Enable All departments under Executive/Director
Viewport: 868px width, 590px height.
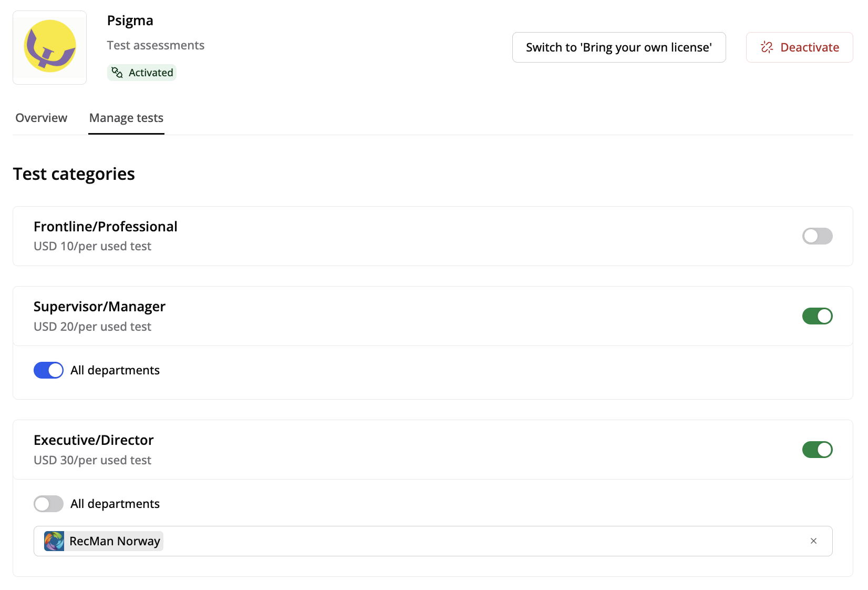[x=48, y=504]
